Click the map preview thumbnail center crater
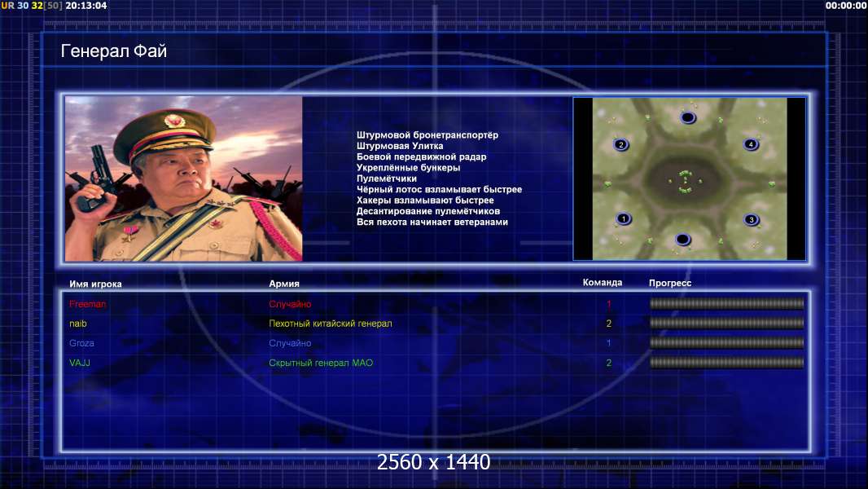This screenshot has height=489, width=868. point(686,181)
